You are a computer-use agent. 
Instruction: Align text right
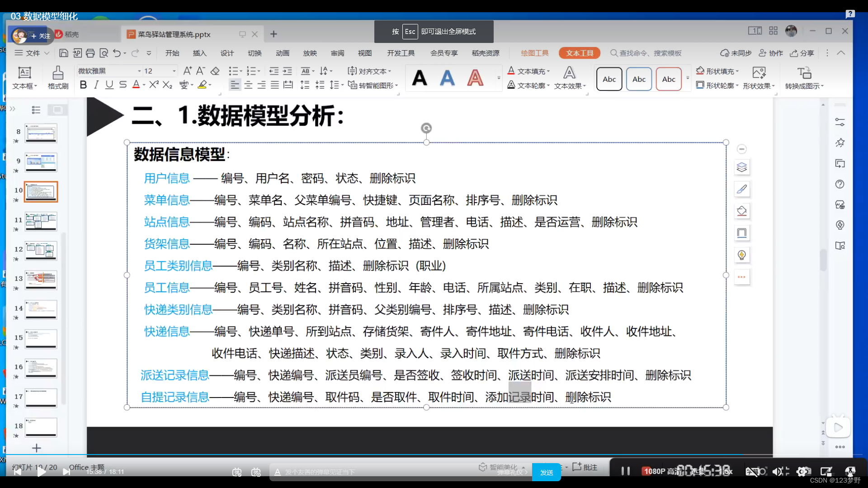click(x=261, y=85)
